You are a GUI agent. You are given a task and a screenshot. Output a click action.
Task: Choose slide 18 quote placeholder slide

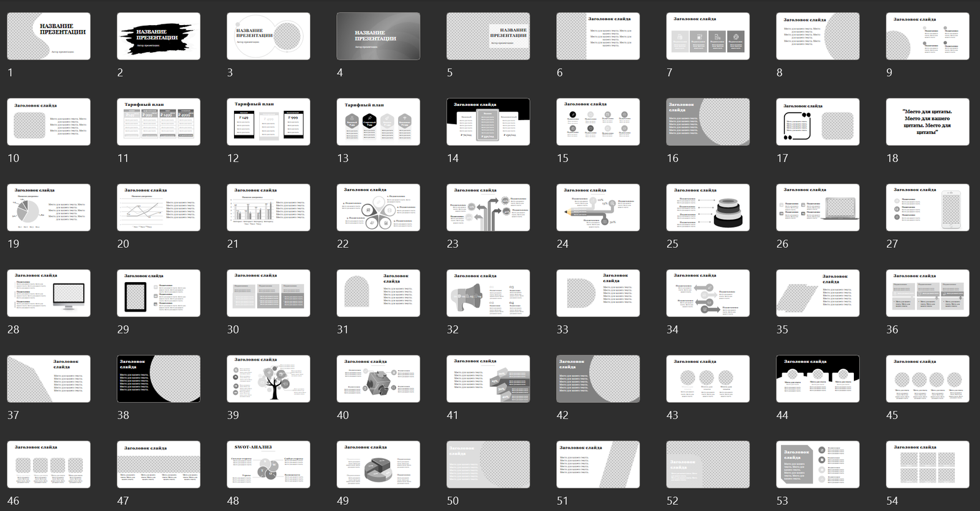927,122
